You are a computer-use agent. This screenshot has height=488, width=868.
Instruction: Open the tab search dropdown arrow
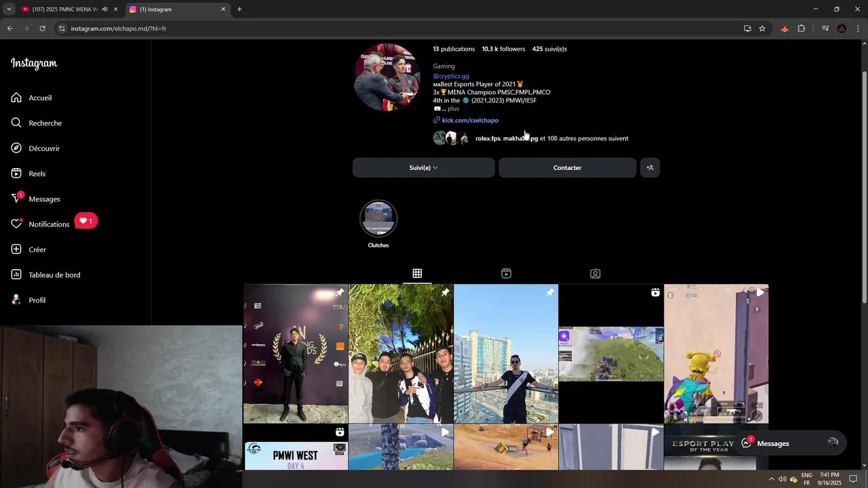click(x=8, y=9)
